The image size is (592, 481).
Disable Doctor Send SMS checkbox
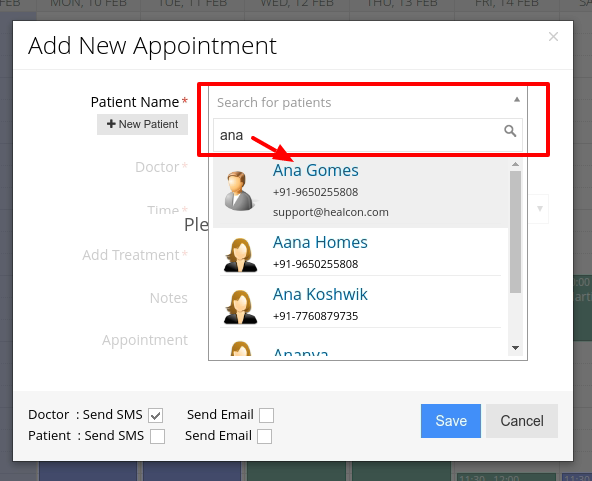coord(156,415)
